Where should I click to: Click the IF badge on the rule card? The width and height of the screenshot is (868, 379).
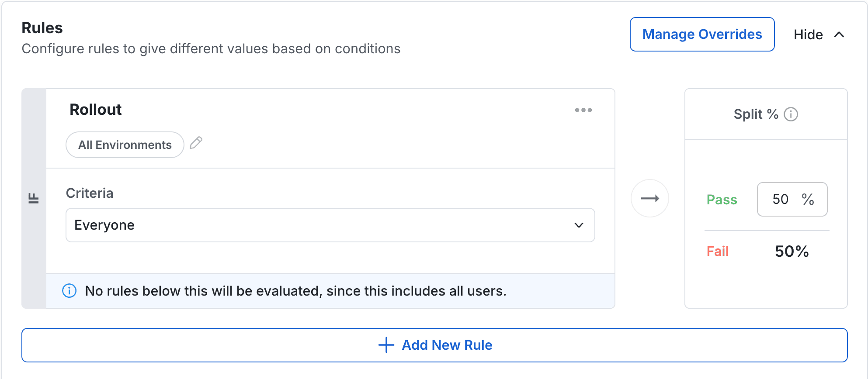tap(34, 197)
